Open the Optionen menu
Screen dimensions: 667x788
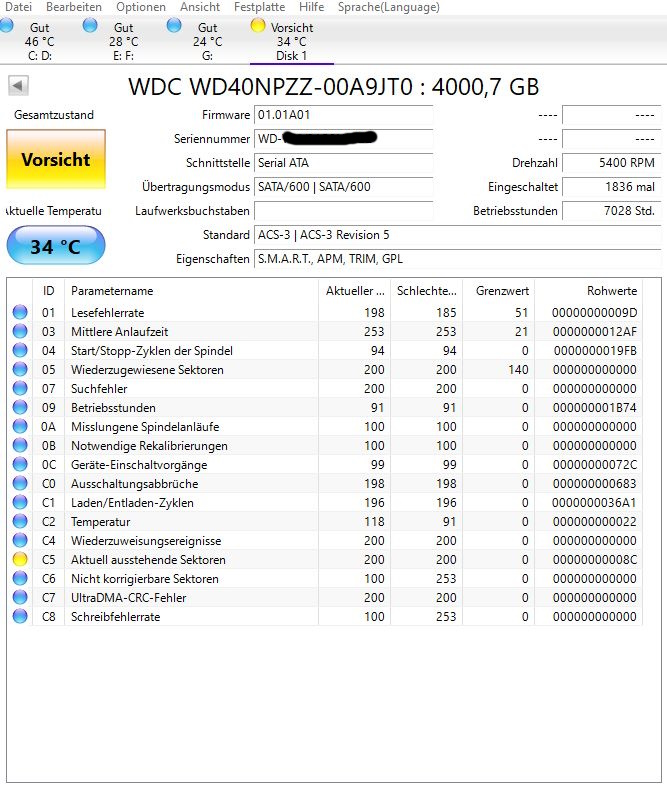pos(141,7)
